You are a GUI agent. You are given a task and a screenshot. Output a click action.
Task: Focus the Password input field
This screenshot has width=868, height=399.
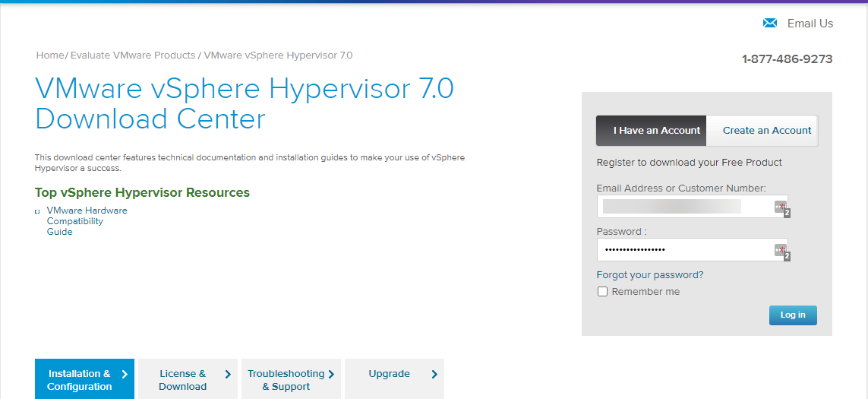click(692, 250)
